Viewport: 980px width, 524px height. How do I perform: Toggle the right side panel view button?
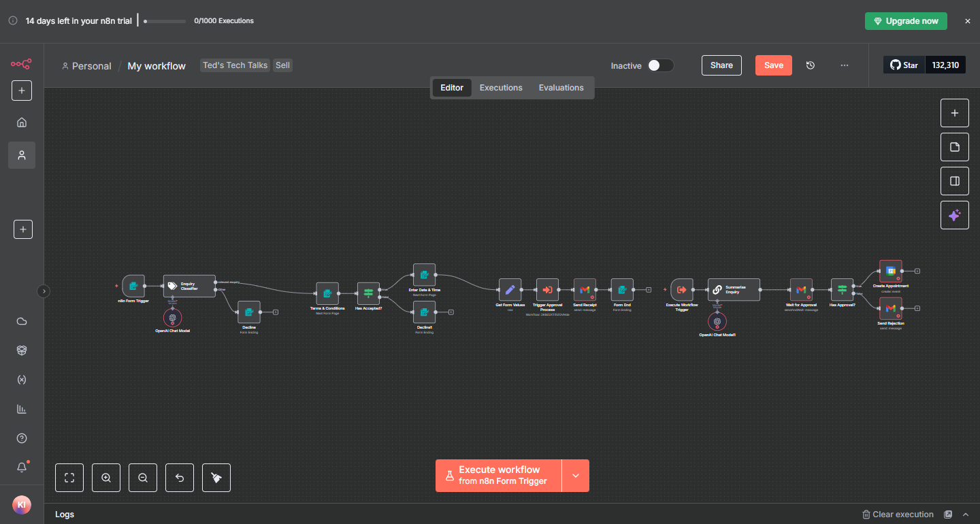coord(954,181)
